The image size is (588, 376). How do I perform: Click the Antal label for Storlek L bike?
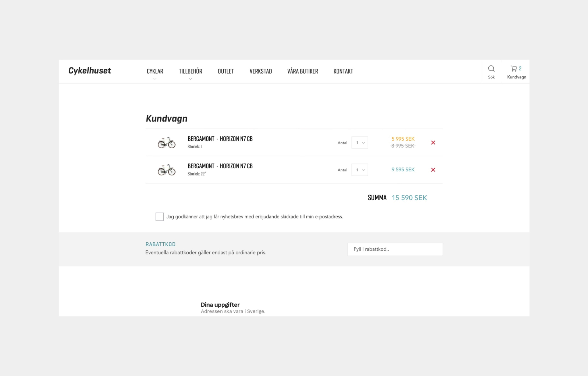[x=342, y=143]
